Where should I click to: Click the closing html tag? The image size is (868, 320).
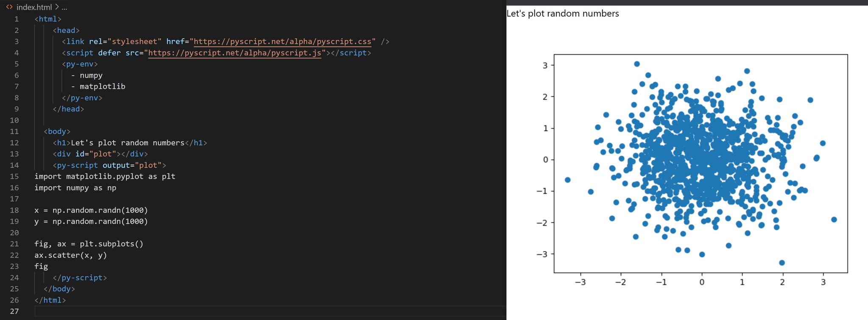[x=50, y=300]
